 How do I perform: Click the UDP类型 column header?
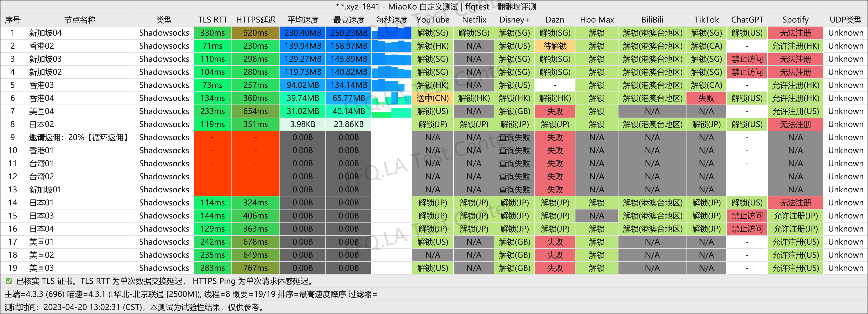tap(845, 20)
